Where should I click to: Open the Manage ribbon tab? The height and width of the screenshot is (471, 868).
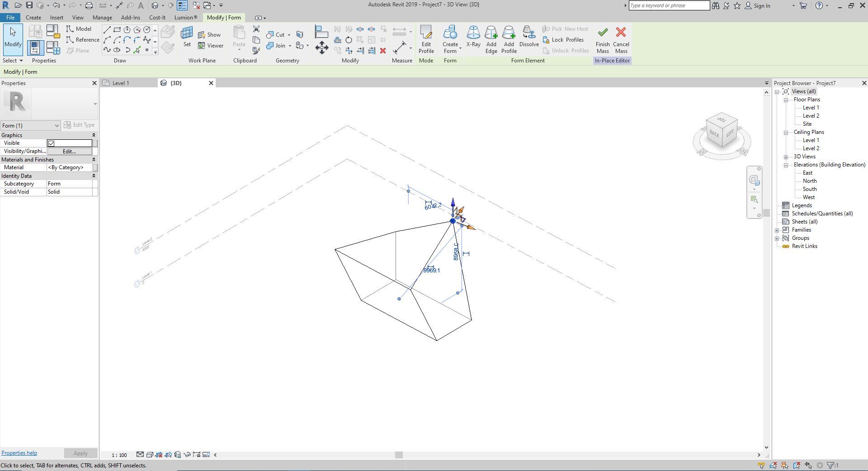pyautogui.click(x=102, y=18)
